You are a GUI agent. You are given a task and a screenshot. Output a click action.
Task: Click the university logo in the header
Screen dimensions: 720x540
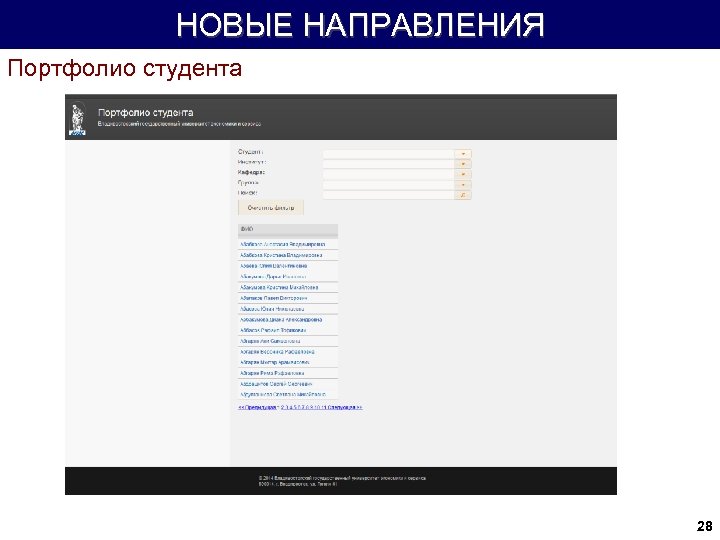tap(78, 118)
